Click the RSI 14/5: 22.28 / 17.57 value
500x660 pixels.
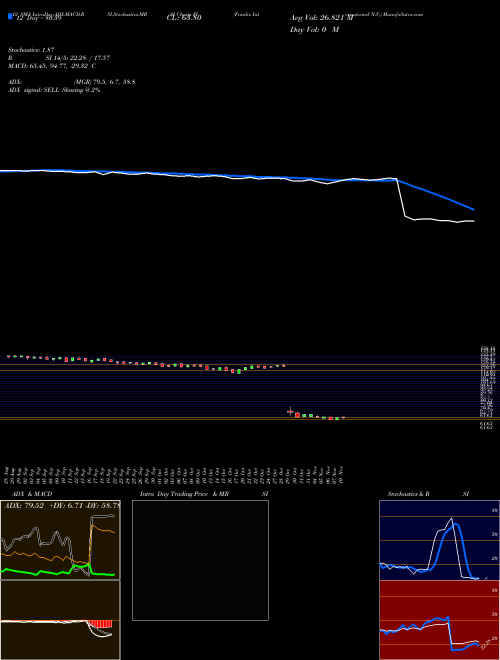click(78, 58)
